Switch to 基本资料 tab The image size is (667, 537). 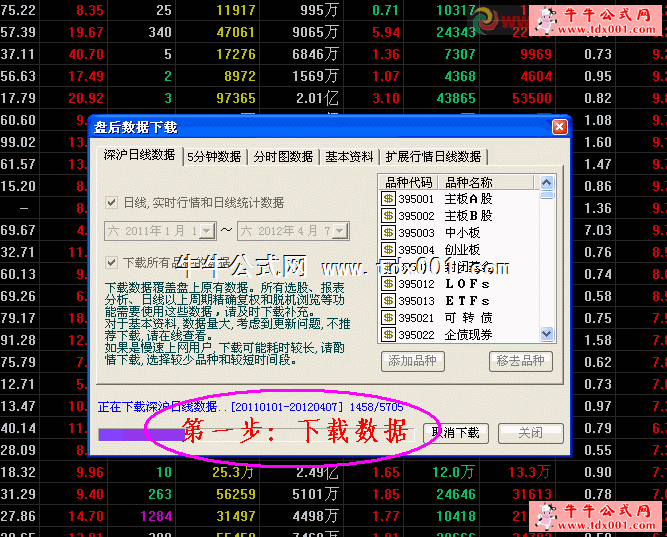coord(349,157)
